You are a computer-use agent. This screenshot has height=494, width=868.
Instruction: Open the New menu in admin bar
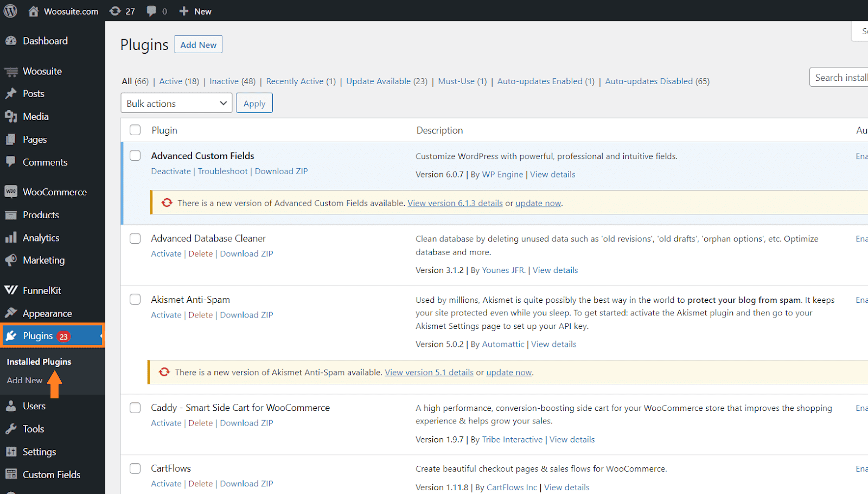[194, 10]
